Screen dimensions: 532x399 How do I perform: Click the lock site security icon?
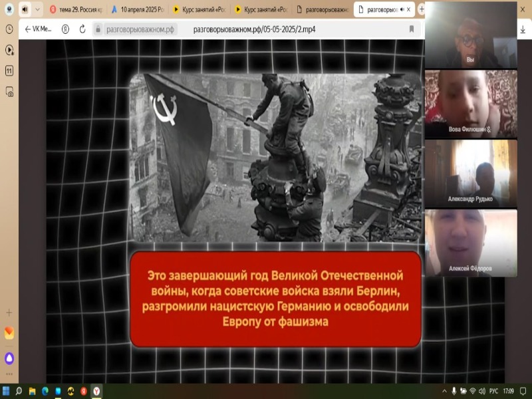coord(98,29)
